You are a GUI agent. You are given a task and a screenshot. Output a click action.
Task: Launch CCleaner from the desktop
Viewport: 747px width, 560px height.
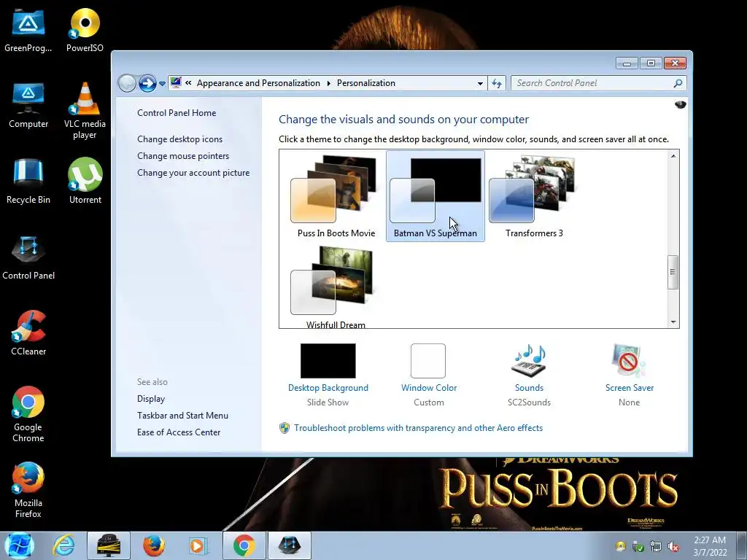pos(28,332)
